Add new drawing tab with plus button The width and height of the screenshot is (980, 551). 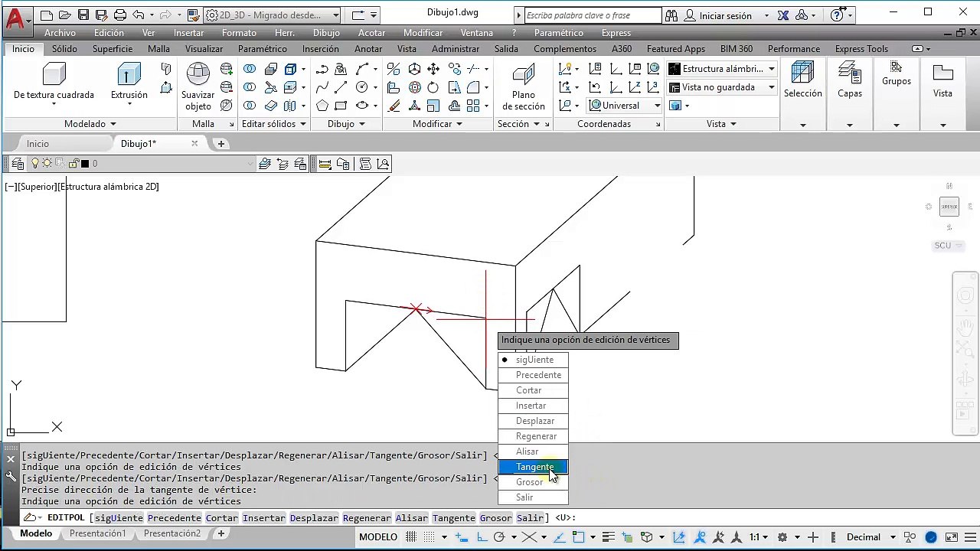pos(220,144)
